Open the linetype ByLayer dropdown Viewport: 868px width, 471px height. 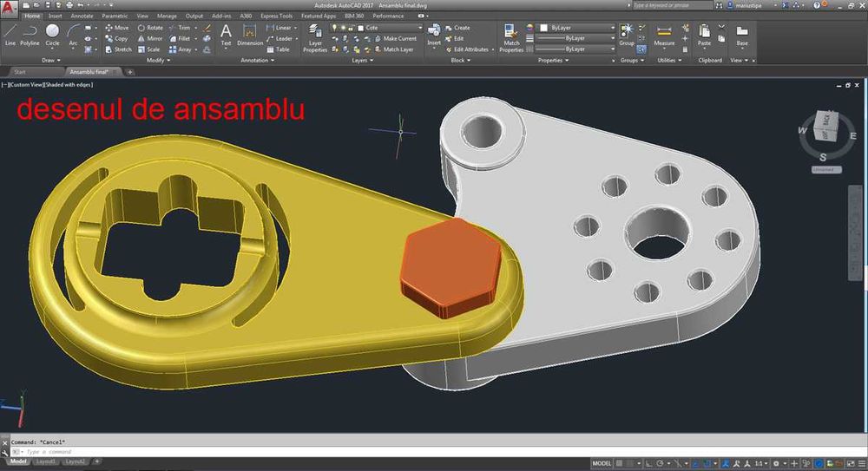pos(575,49)
